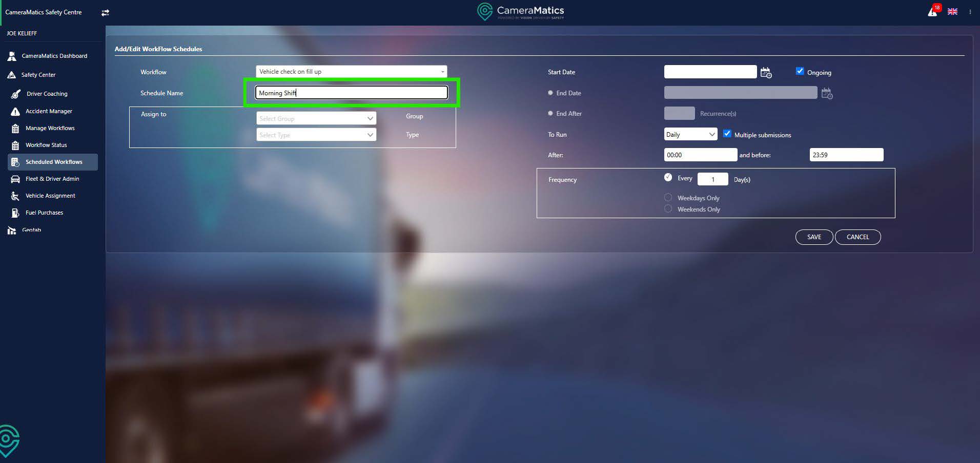Click the Accident Manager warning icon

(15, 111)
